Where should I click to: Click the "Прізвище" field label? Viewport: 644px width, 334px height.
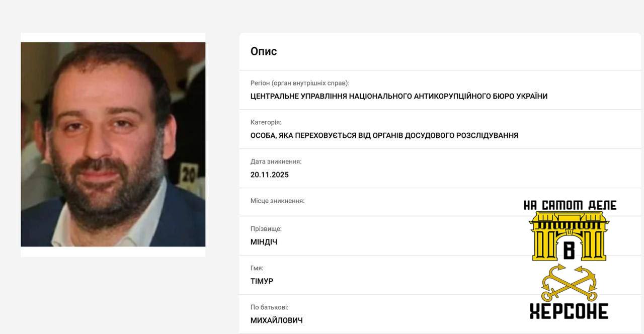266,229
